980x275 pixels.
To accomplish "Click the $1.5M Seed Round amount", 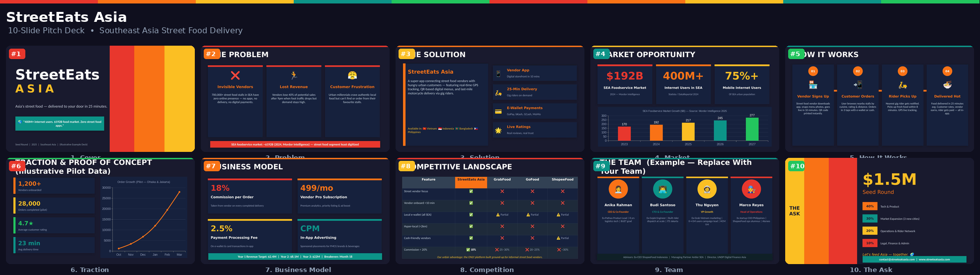I will [x=890, y=180].
